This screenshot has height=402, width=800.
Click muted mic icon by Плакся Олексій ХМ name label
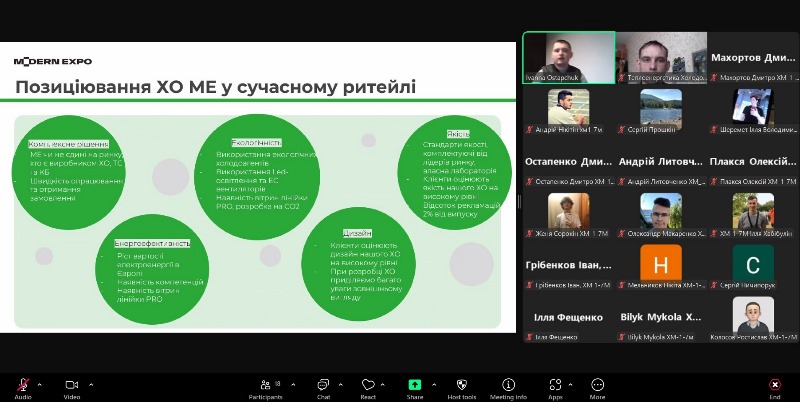click(x=714, y=182)
